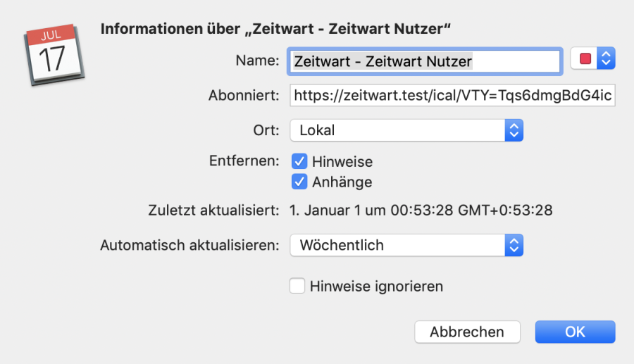Click the Zuletzt aktualisiert timestamp text

tap(421, 210)
